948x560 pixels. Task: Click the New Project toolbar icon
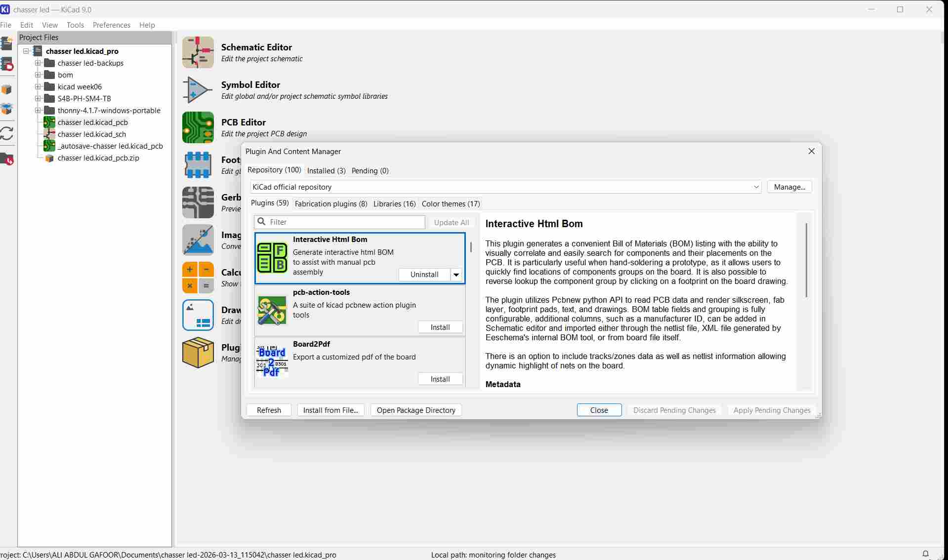pyautogui.click(x=7, y=43)
